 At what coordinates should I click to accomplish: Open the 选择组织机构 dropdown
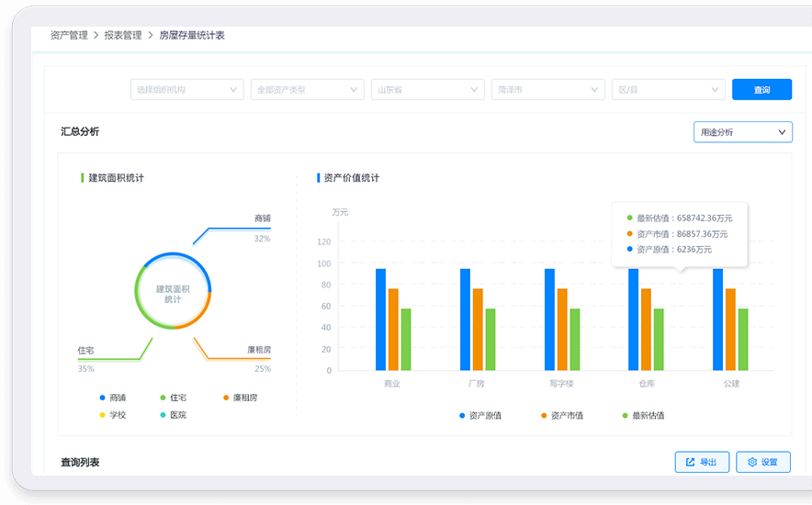coord(186,89)
